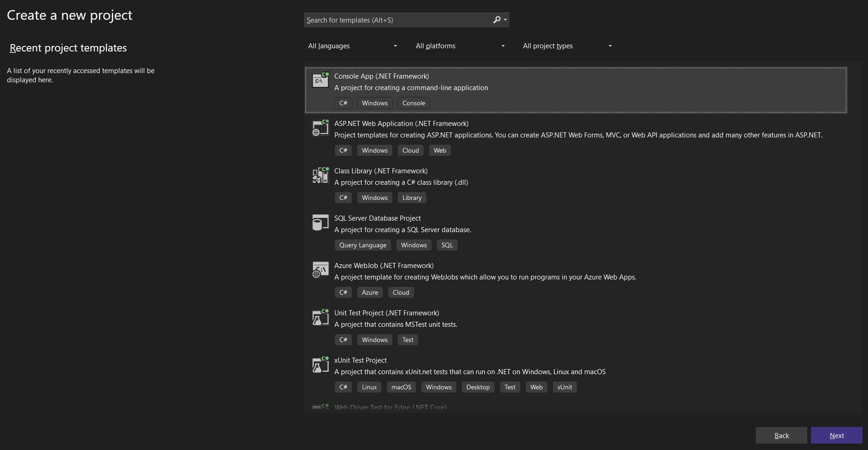
Task: Click the Console App template icon
Action: click(x=321, y=80)
